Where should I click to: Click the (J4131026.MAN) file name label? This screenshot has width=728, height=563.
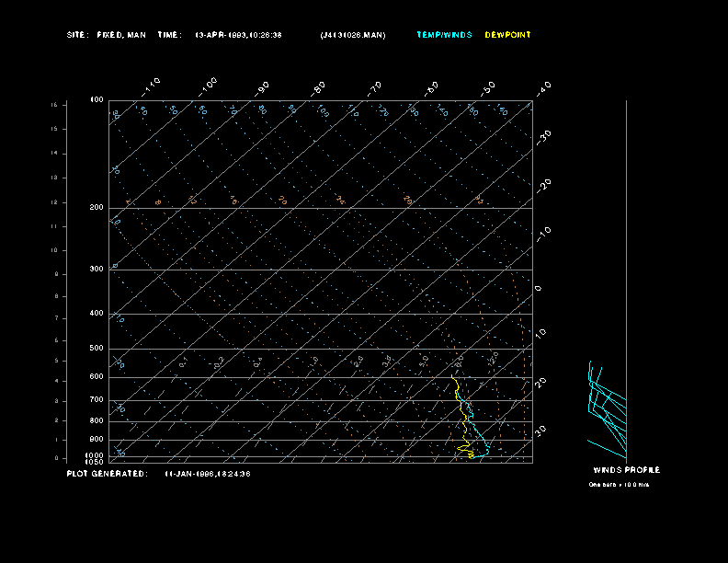coord(353,35)
